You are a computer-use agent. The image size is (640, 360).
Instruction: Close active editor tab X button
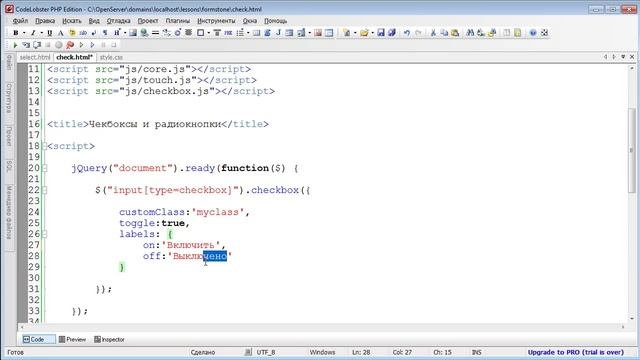632,57
